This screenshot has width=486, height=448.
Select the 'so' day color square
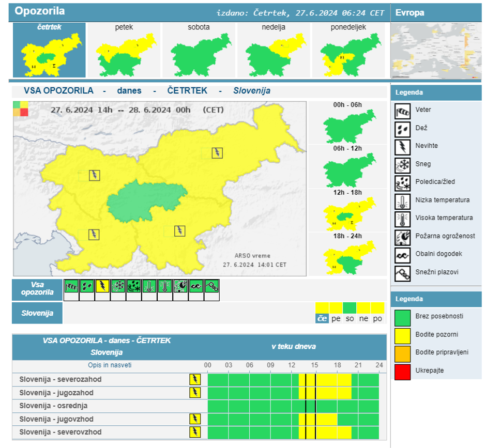(350, 308)
